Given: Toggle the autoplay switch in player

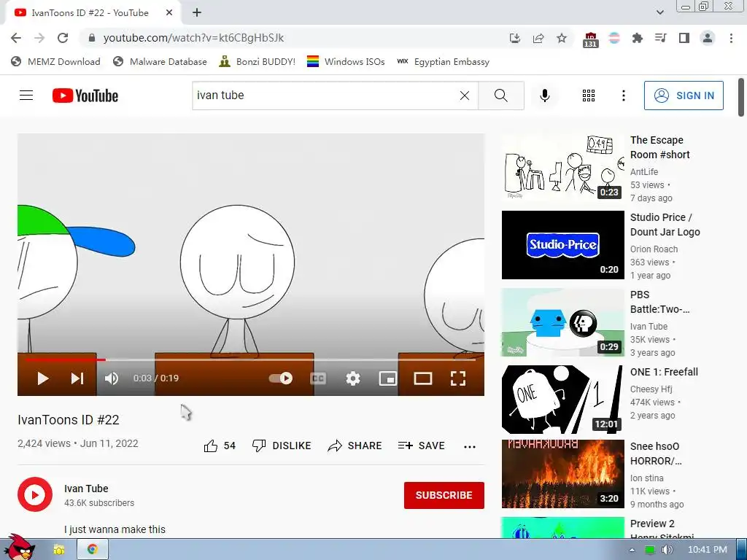Looking at the screenshot, I should pyautogui.click(x=281, y=378).
